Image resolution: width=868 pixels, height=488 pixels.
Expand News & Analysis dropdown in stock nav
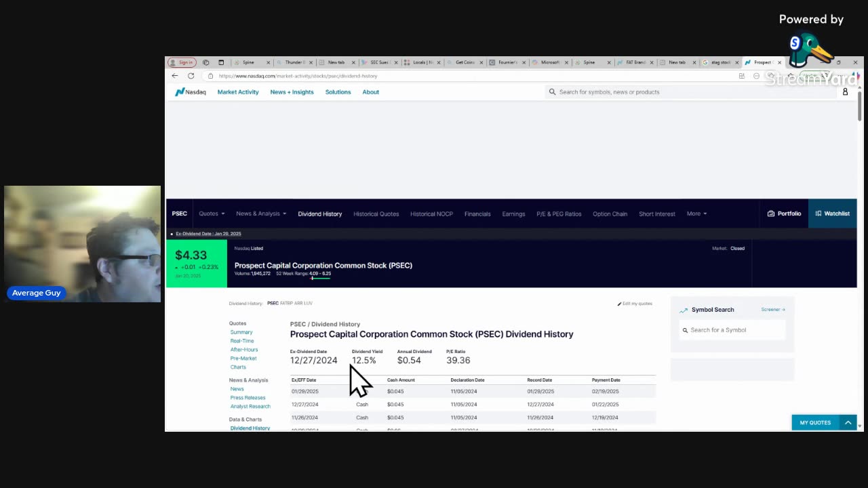(261, 213)
